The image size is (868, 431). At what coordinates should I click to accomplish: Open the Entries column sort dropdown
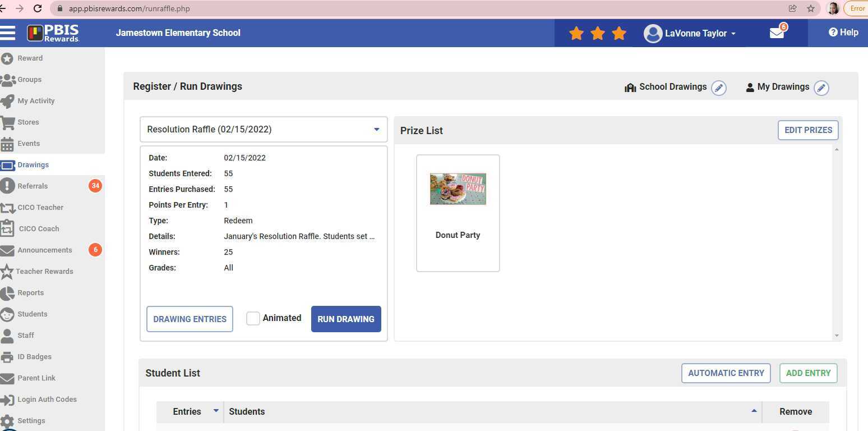tap(216, 411)
